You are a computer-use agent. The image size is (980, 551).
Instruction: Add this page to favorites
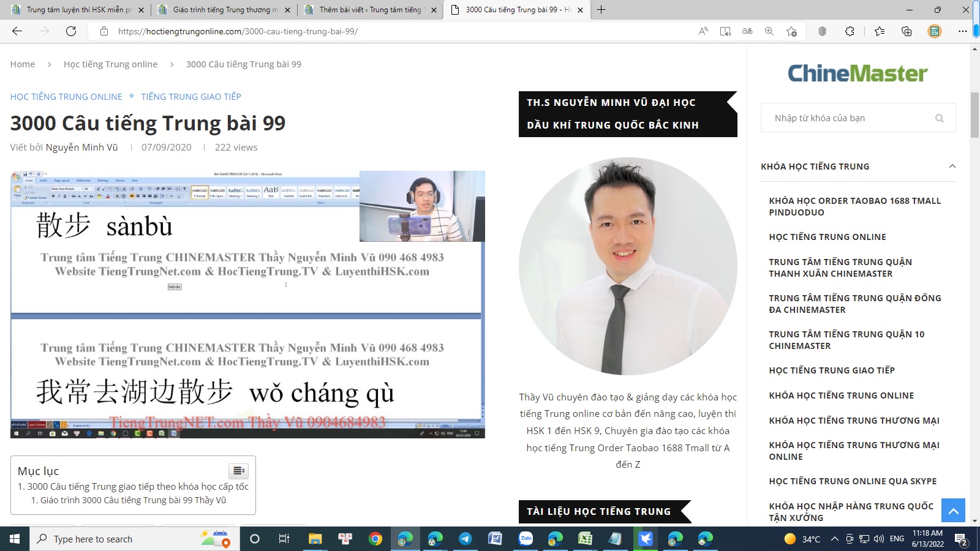pyautogui.click(x=791, y=31)
